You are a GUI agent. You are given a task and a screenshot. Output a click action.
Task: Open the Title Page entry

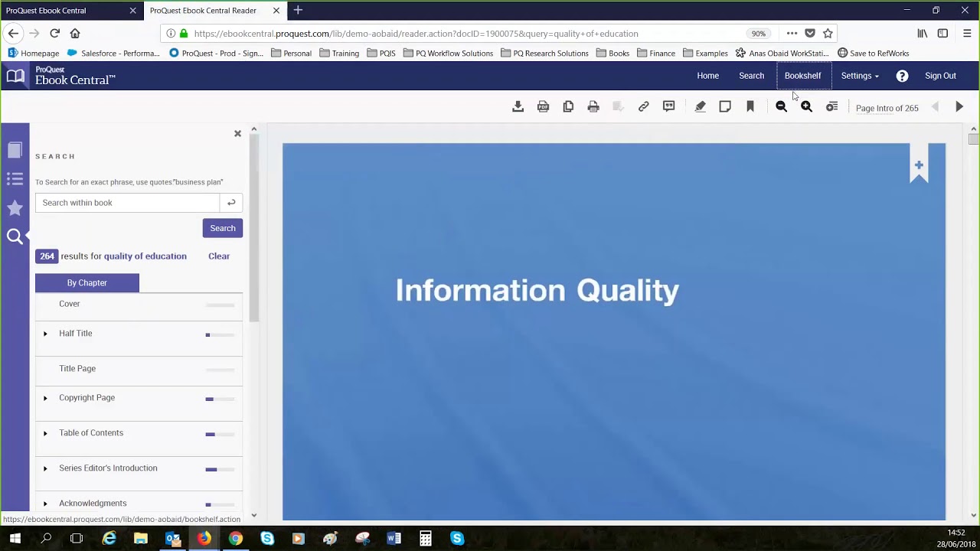click(77, 369)
